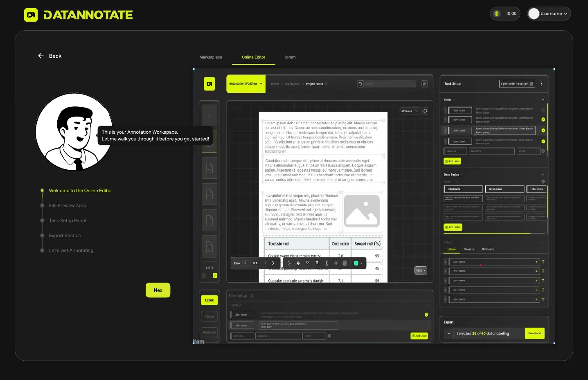This screenshot has width=588, height=380.
Task: Open the Automation Workflow dropdown
Action: pyautogui.click(x=246, y=84)
